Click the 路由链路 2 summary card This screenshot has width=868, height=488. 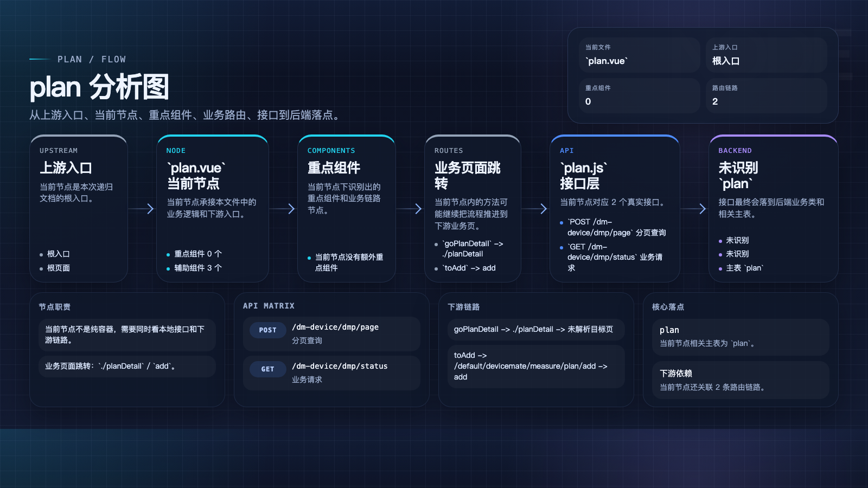tap(766, 95)
